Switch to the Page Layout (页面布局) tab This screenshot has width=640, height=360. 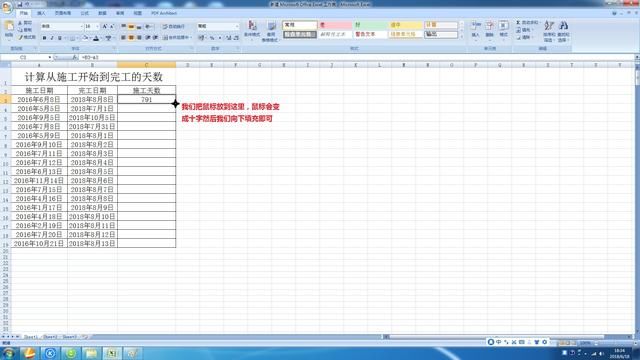click(62, 13)
